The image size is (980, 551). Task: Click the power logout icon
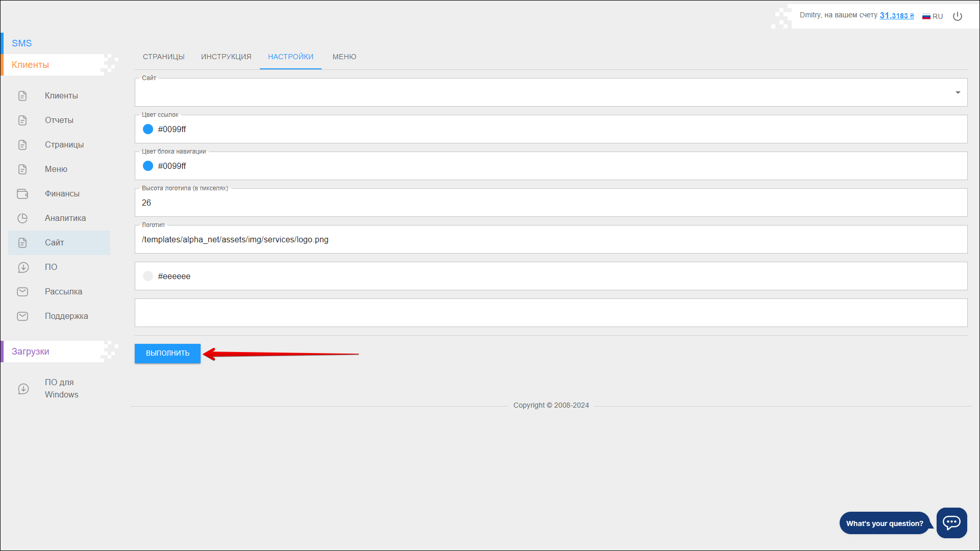tap(958, 16)
